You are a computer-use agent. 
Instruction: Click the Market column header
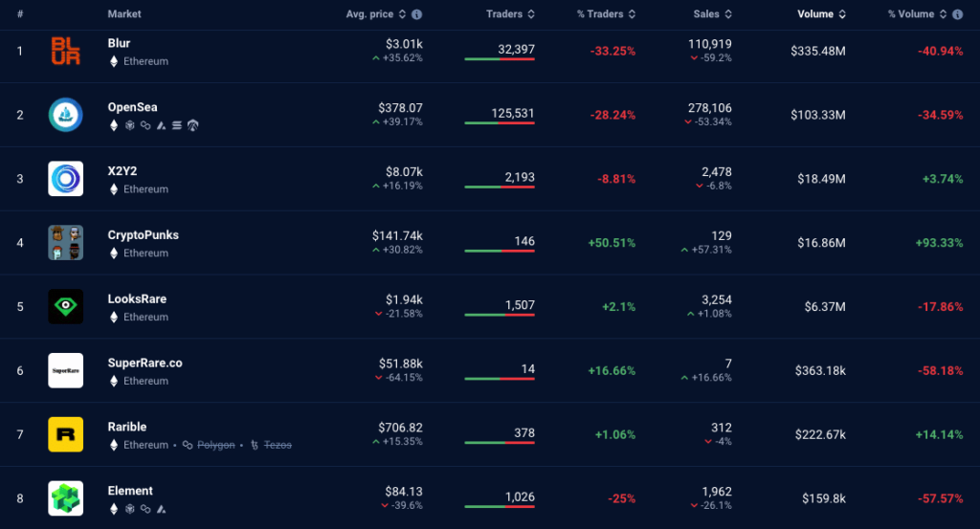124,14
